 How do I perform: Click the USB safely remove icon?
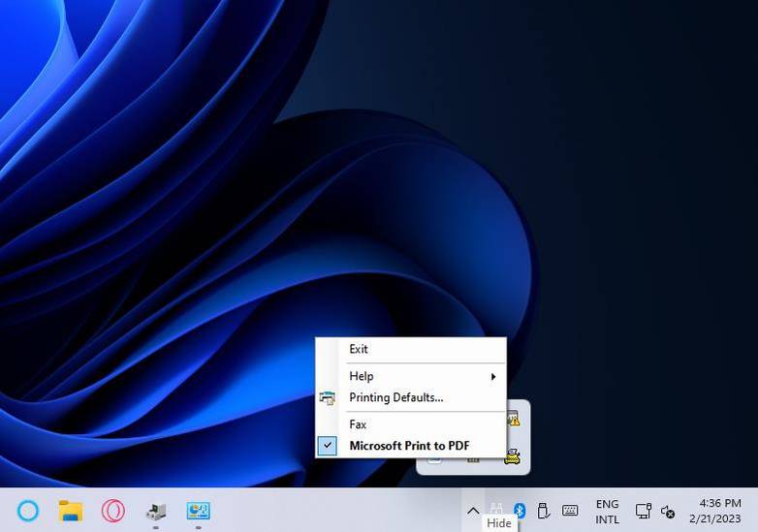(x=544, y=511)
